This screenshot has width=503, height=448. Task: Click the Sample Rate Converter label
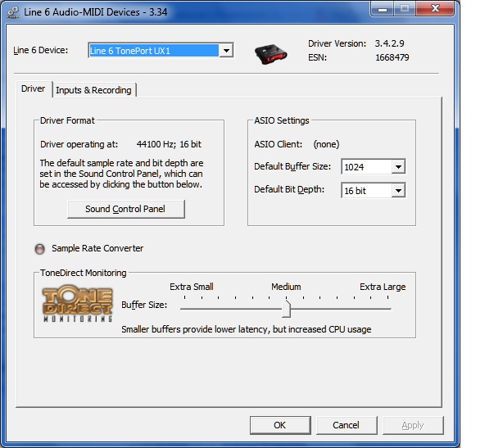(x=97, y=248)
